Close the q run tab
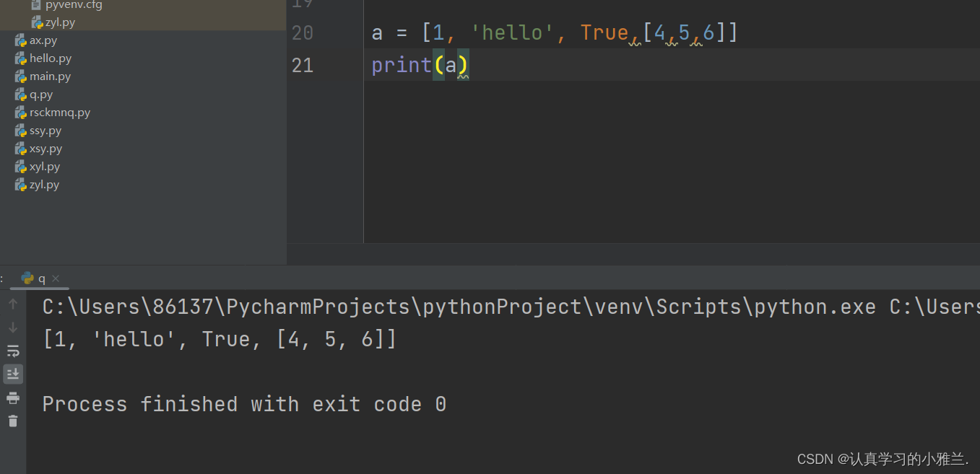Viewport: 980px width, 474px height. pyautogui.click(x=56, y=278)
